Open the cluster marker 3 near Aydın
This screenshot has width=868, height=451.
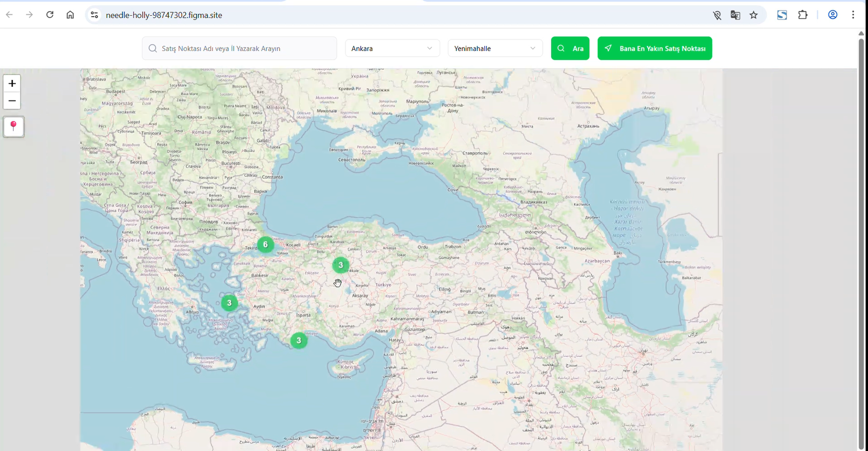[x=229, y=303]
